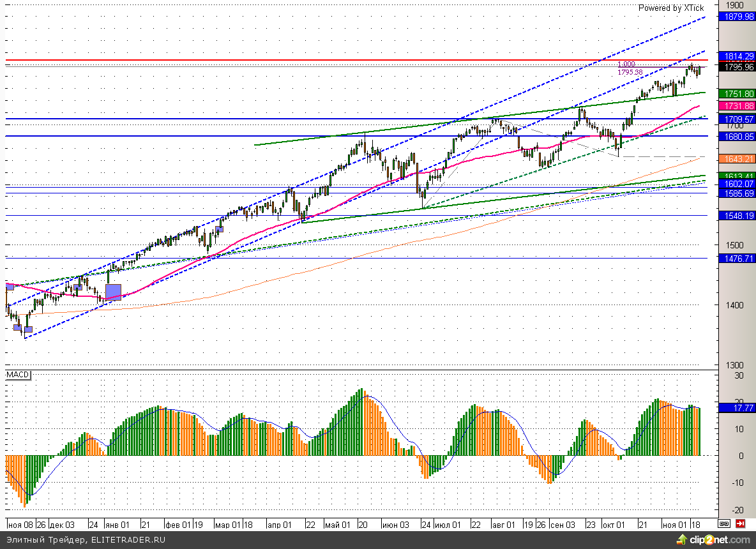Select the 1602.07 level label

click(x=737, y=184)
